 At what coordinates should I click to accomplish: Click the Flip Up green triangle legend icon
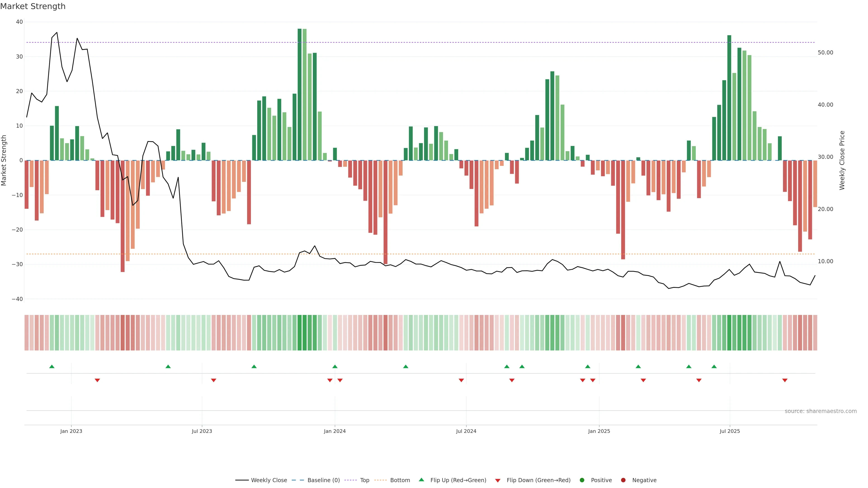421,480
